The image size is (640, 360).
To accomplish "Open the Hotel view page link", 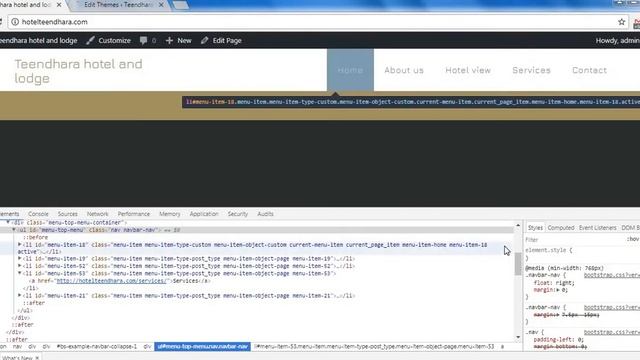I will (x=468, y=70).
